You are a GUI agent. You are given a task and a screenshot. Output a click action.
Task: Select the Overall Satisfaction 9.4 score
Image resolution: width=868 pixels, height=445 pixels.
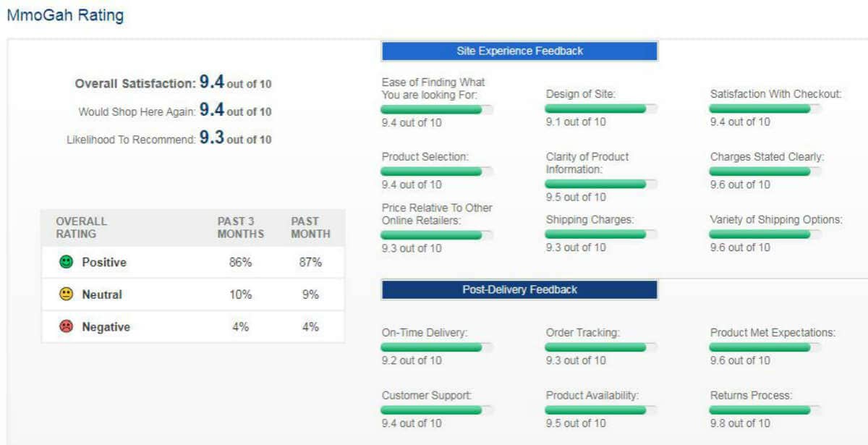click(212, 82)
